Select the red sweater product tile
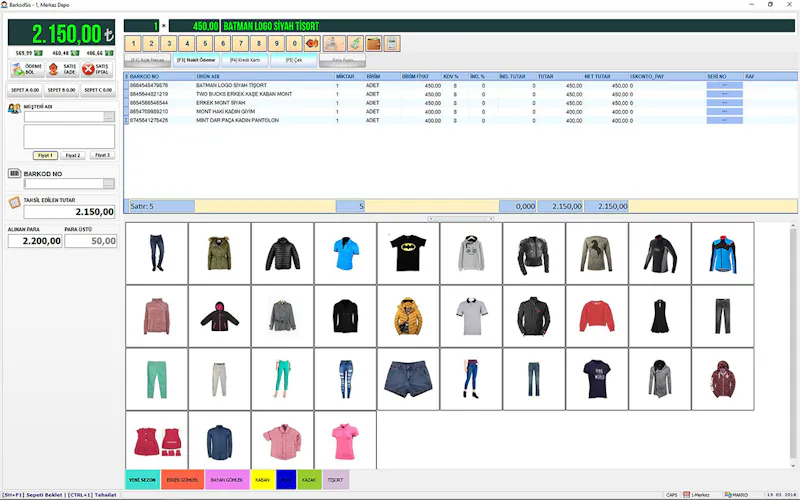The width and height of the screenshot is (800, 500). pyautogui.click(x=596, y=316)
